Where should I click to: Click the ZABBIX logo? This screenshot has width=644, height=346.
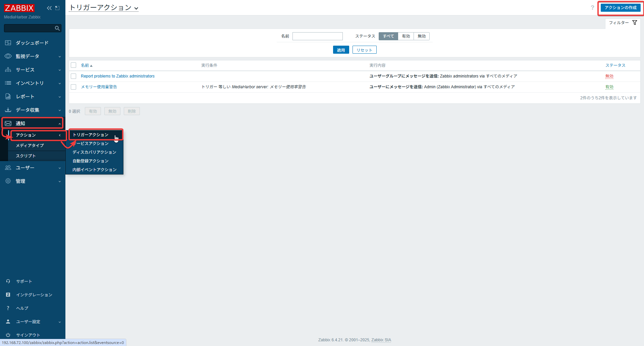(x=19, y=8)
